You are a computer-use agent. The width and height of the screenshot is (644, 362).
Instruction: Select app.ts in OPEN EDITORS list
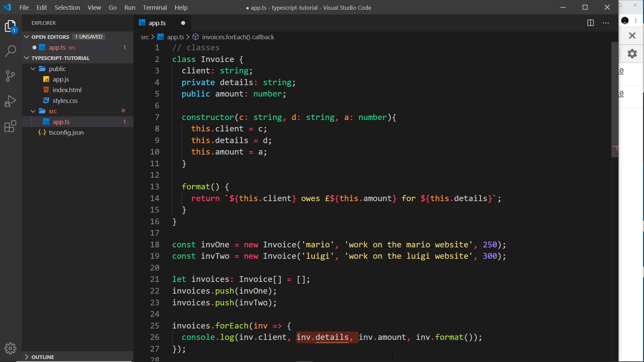coord(78,48)
